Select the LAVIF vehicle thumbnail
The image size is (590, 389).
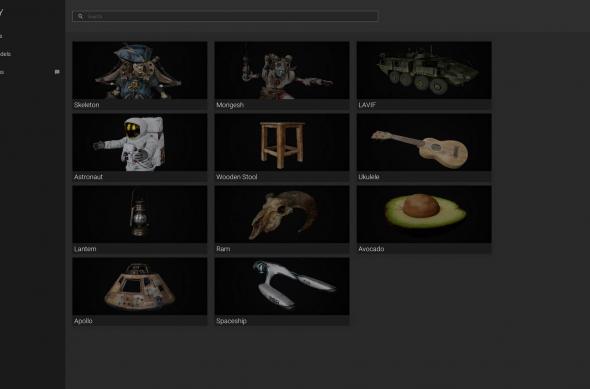click(424, 70)
